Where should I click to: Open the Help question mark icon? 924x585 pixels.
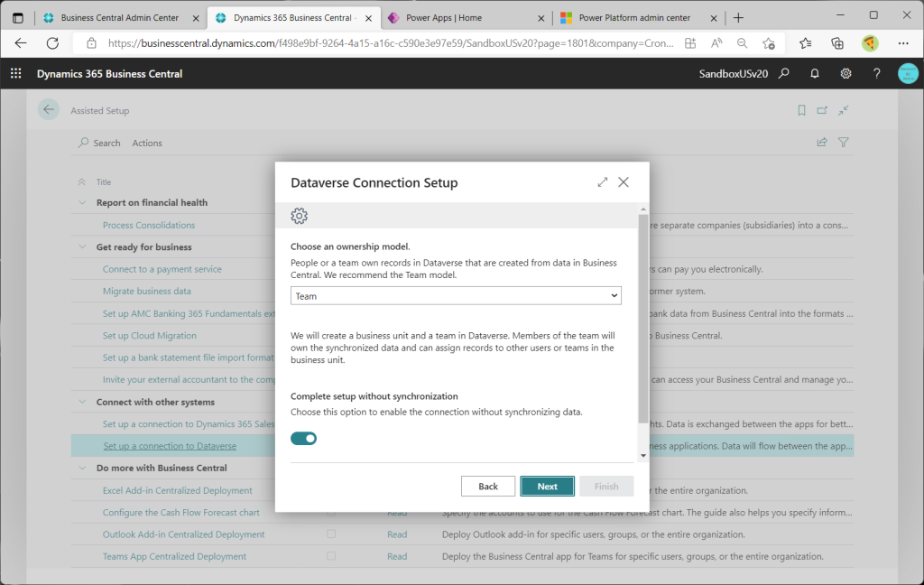tap(877, 73)
